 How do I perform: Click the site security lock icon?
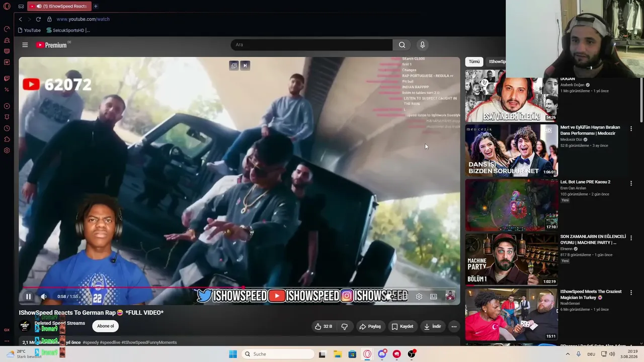click(x=49, y=19)
